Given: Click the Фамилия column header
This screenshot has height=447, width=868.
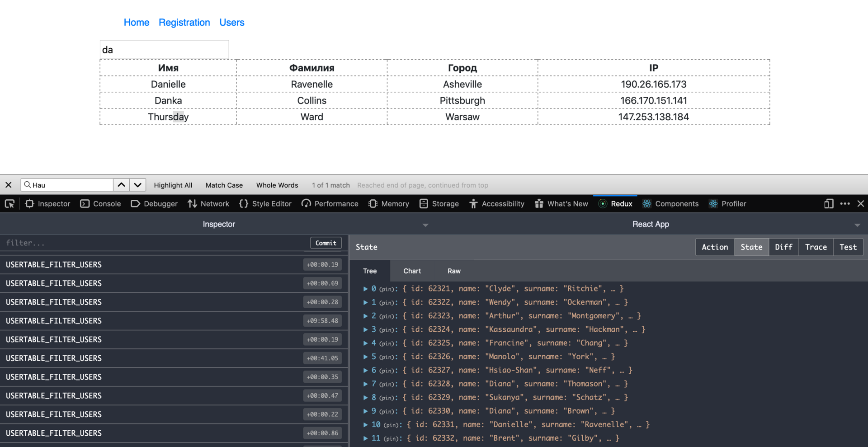Looking at the screenshot, I should (x=312, y=68).
